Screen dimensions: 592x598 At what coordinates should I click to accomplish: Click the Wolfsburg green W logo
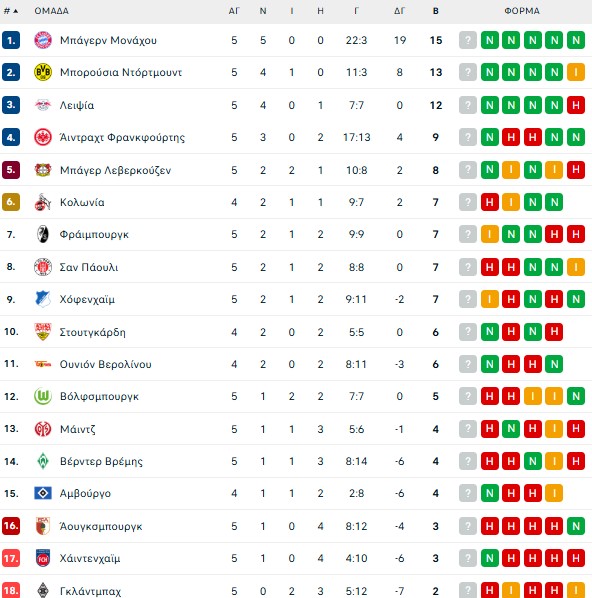tap(43, 396)
